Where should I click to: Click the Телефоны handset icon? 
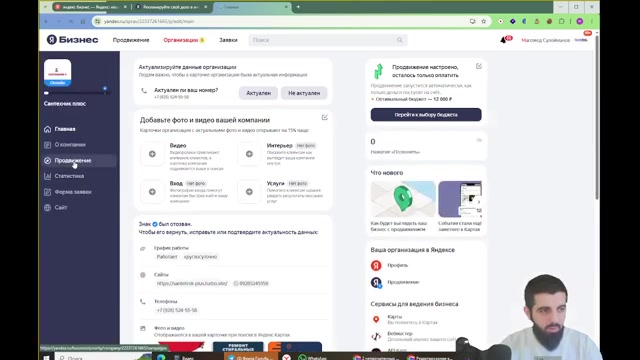[143, 302]
